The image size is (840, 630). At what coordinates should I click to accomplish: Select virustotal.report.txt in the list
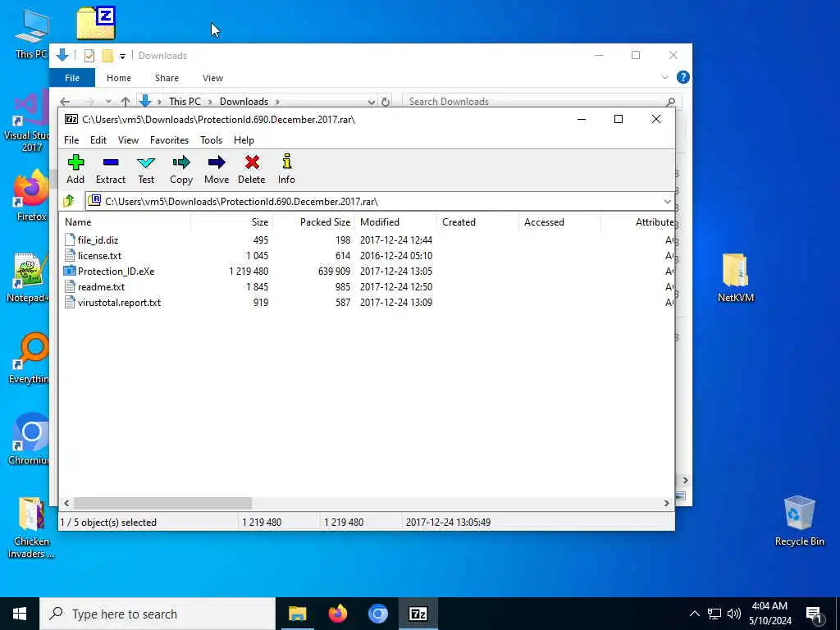(119, 302)
